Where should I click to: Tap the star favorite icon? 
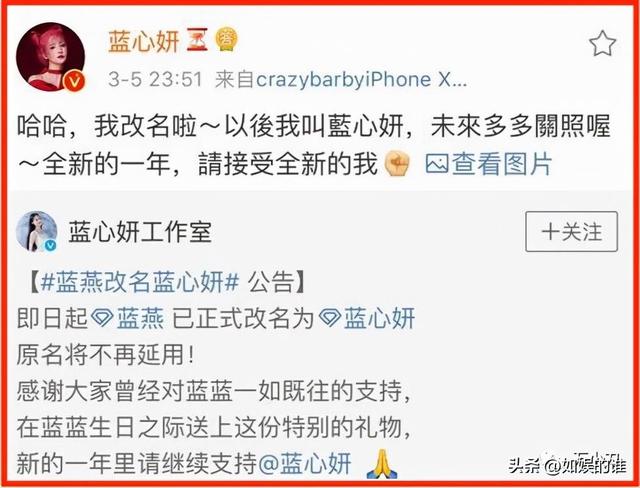[x=602, y=43]
